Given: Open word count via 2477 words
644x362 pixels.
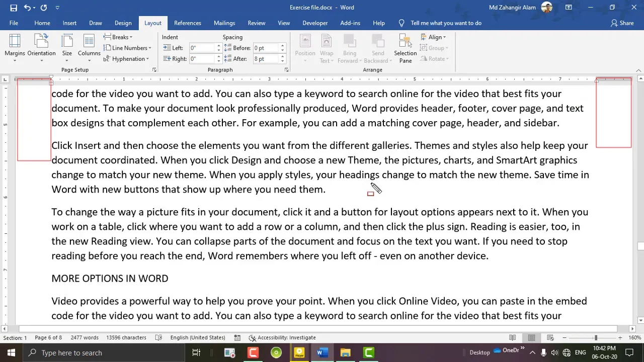Looking at the screenshot, I should tap(85, 338).
